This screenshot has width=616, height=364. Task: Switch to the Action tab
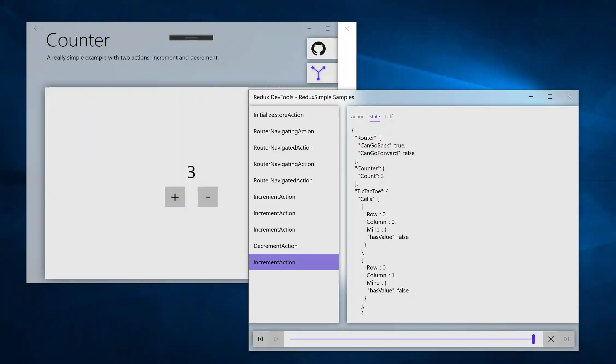[358, 117]
